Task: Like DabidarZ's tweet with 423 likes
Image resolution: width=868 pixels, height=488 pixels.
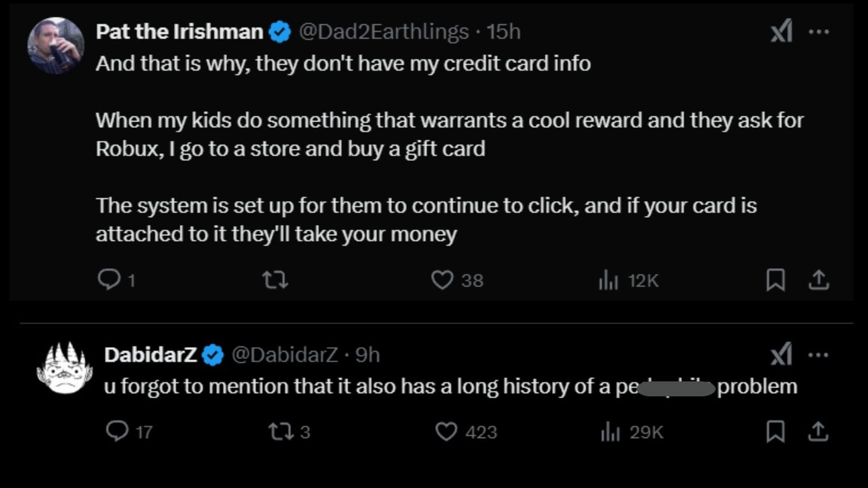Action: tap(446, 431)
